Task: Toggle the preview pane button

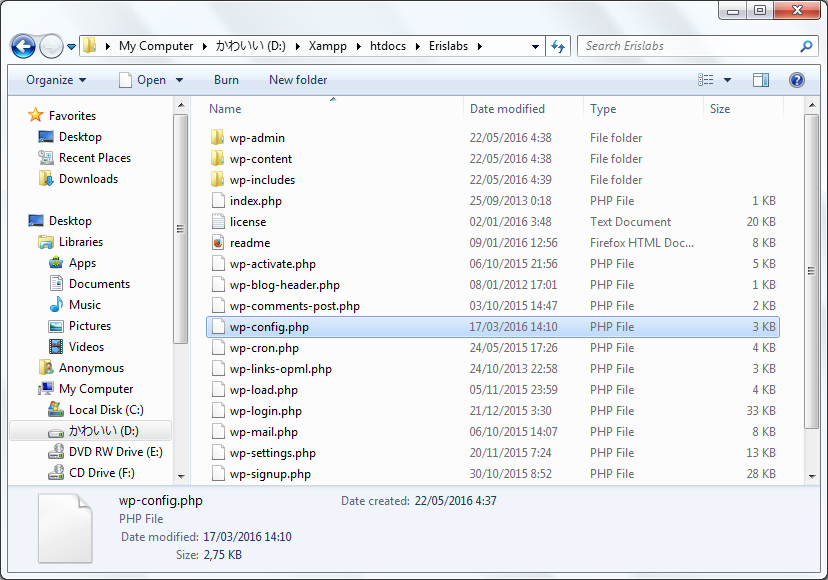Action: [768, 79]
